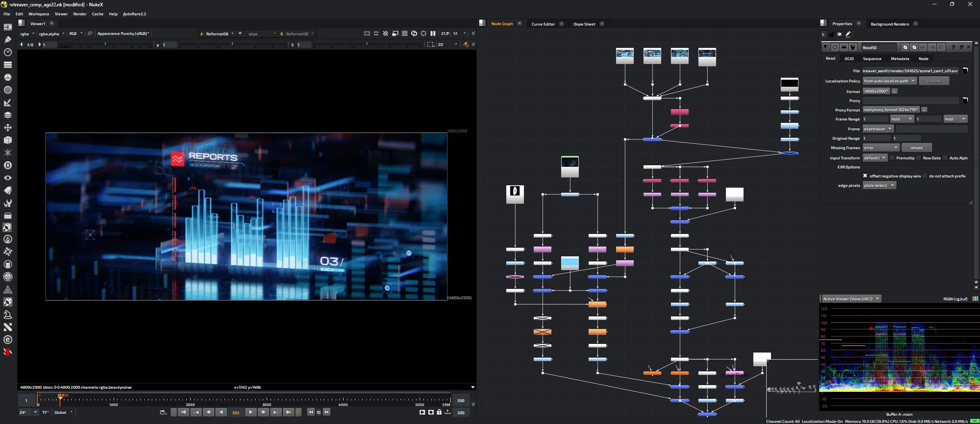Click the 3D cube tool in left toolbar
The image size is (980, 424).
point(8,140)
